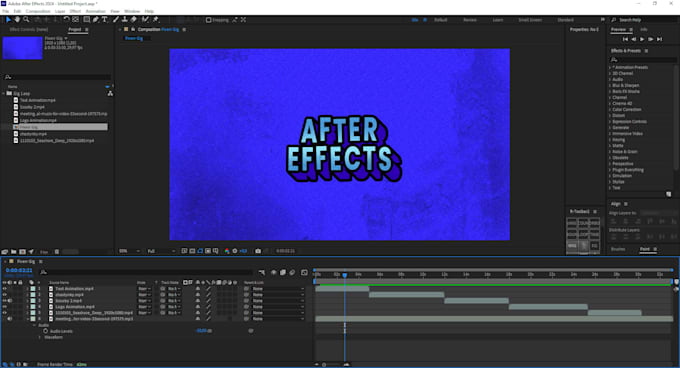Expand the Stylize effects category
Viewport: 680px width, 368px height.
pyautogui.click(x=610, y=182)
